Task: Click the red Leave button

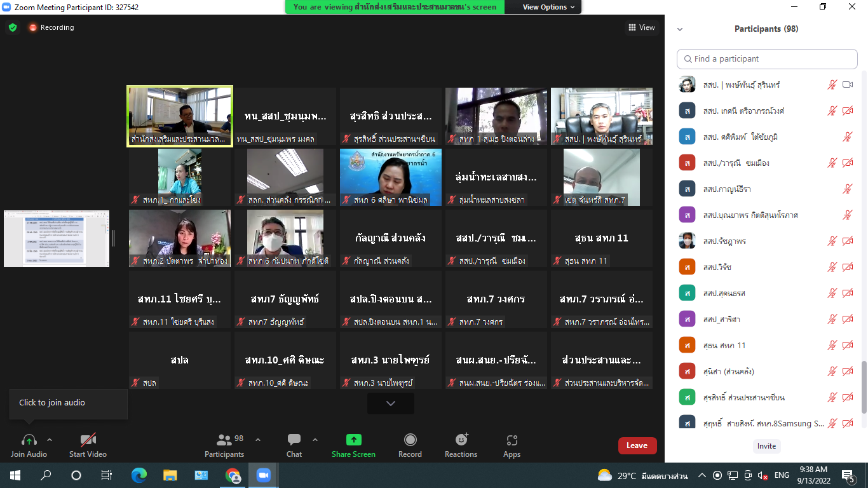Action: [x=637, y=445]
